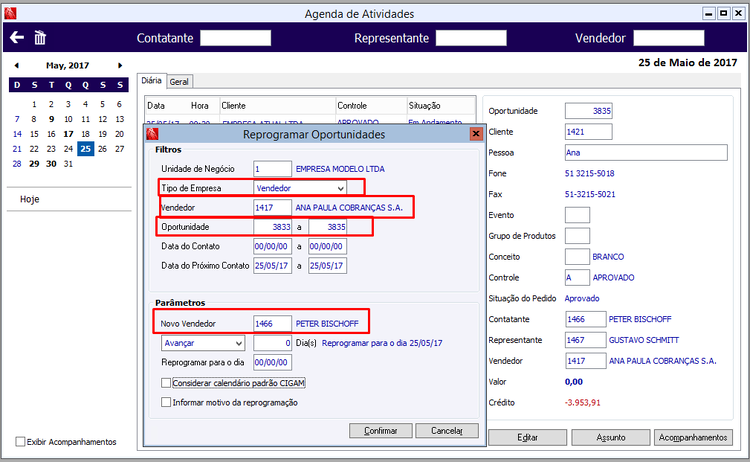This screenshot has height=462, width=750.
Task: Toggle Exibir Acompanhamentos checkbox
Action: click(20, 441)
